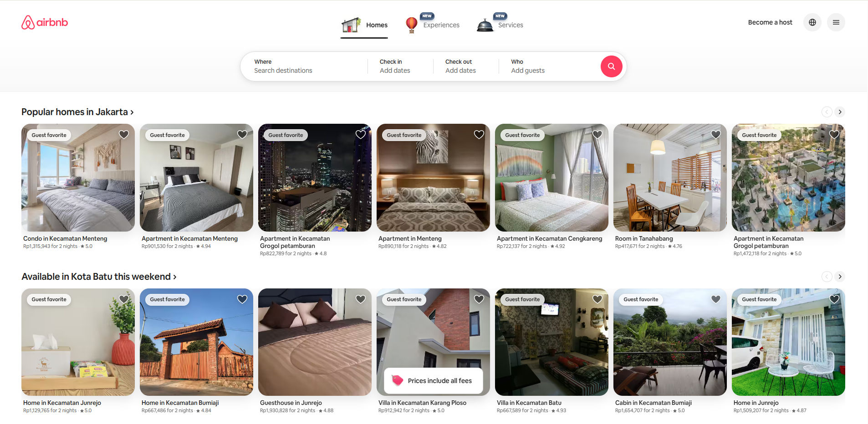The image size is (868, 424).
Task: Click the Prices include all fees badge
Action: (x=433, y=381)
